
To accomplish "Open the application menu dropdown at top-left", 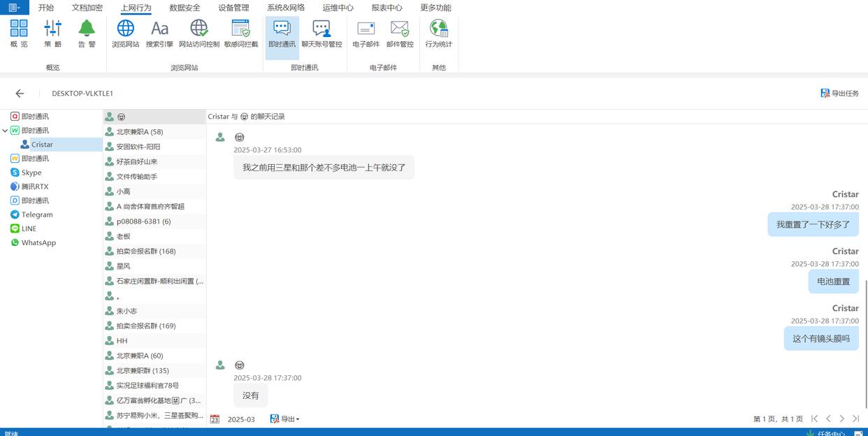I will point(14,8).
